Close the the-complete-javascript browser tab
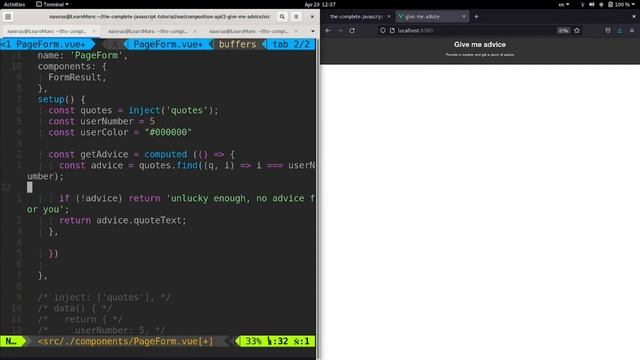The image size is (640, 360). pyautogui.click(x=389, y=17)
